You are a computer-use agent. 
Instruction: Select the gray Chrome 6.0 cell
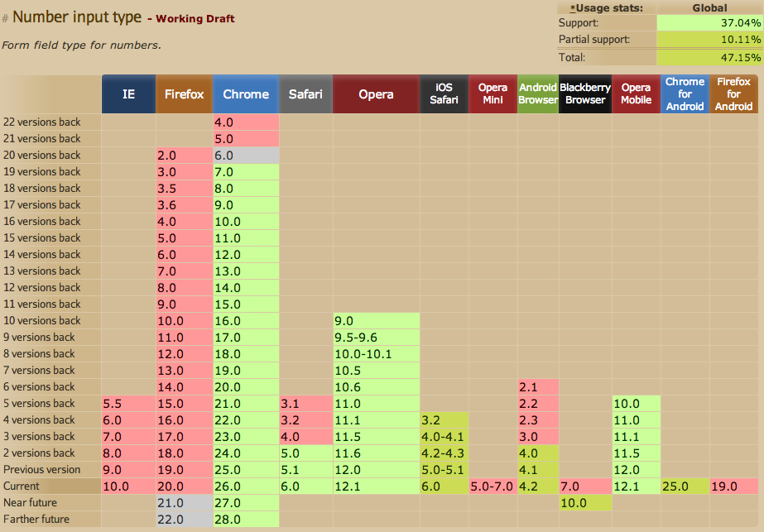point(246,156)
